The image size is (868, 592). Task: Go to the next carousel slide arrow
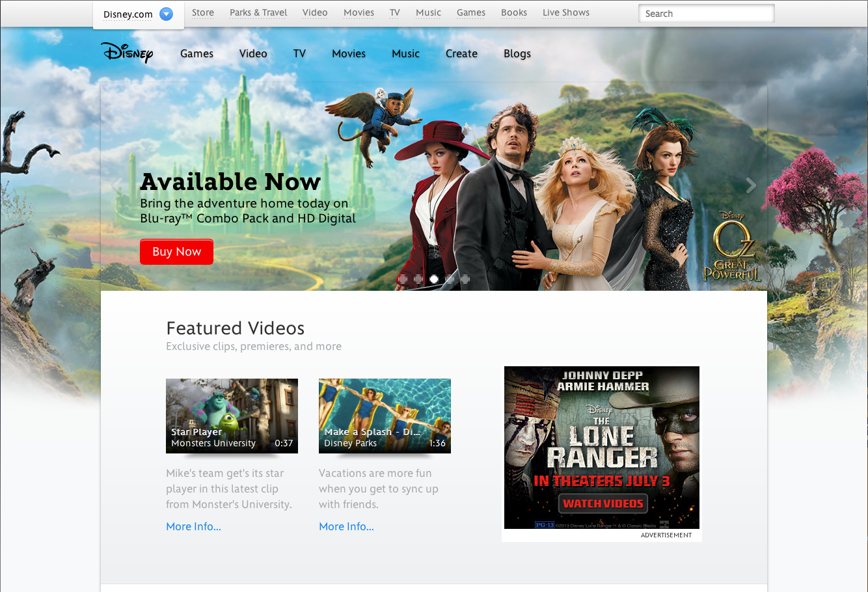(751, 185)
